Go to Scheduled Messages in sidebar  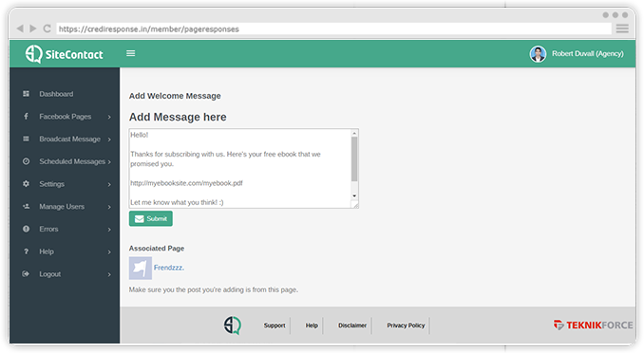point(72,161)
